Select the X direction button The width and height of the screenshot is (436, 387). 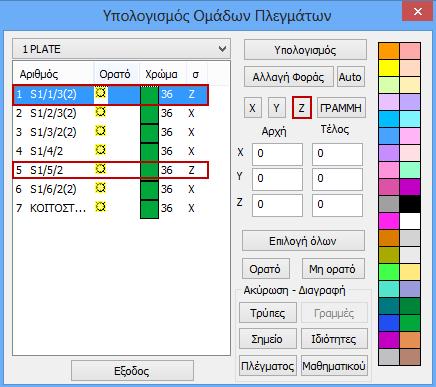(x=252, y=108)
